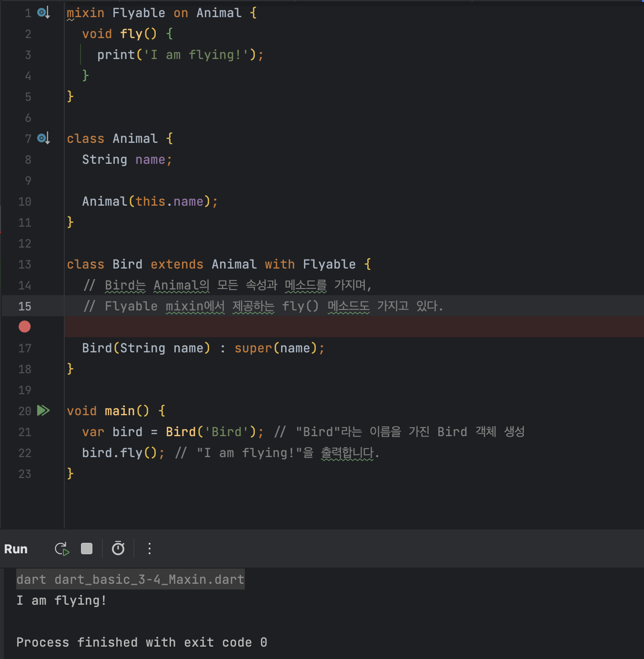
Task: Click the 'class Animal {' declaration
Action: [x=120, y=139]
